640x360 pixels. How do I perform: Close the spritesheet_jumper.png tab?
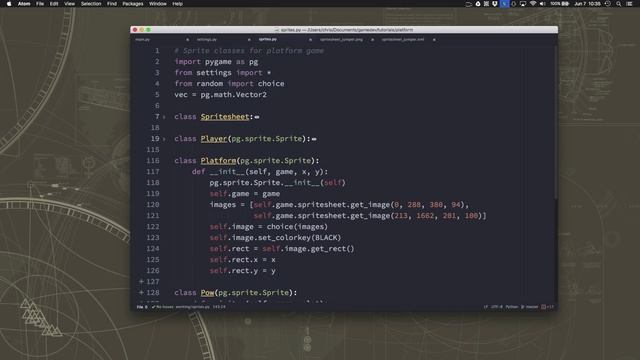point(372,40)
